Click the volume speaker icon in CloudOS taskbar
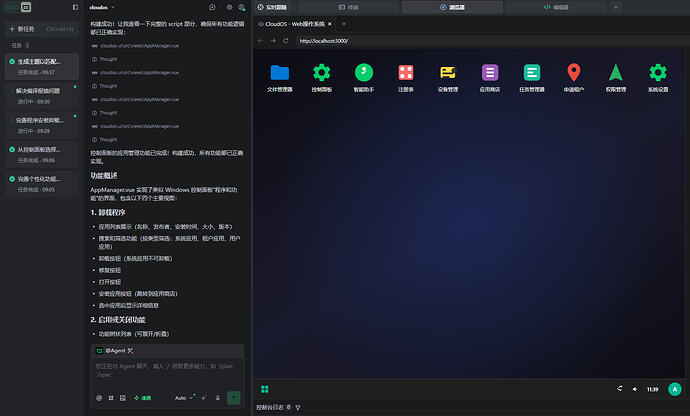The width and height of the screenshot is (690, 416). coord(635,389)
